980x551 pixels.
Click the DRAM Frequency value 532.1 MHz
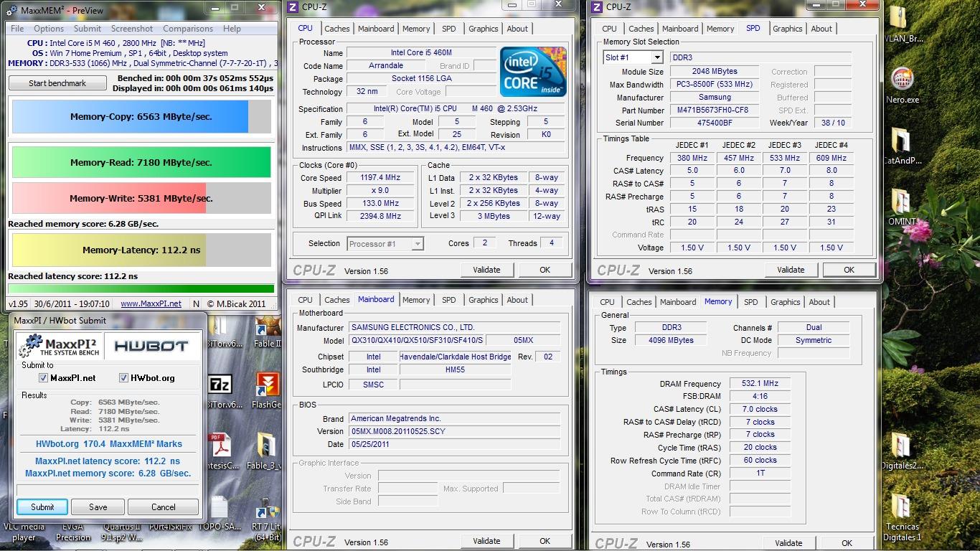(760, 384)
